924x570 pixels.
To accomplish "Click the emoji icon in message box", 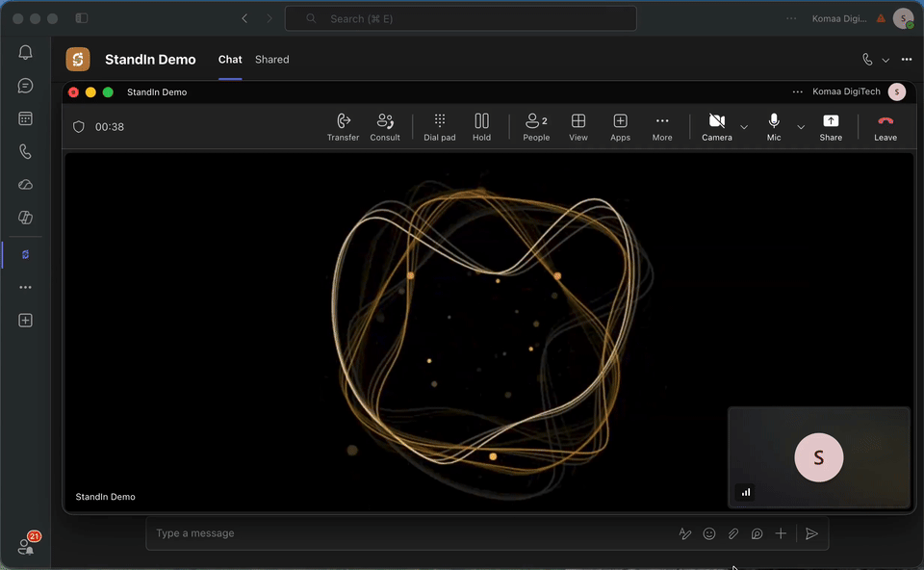I will 709,533.
